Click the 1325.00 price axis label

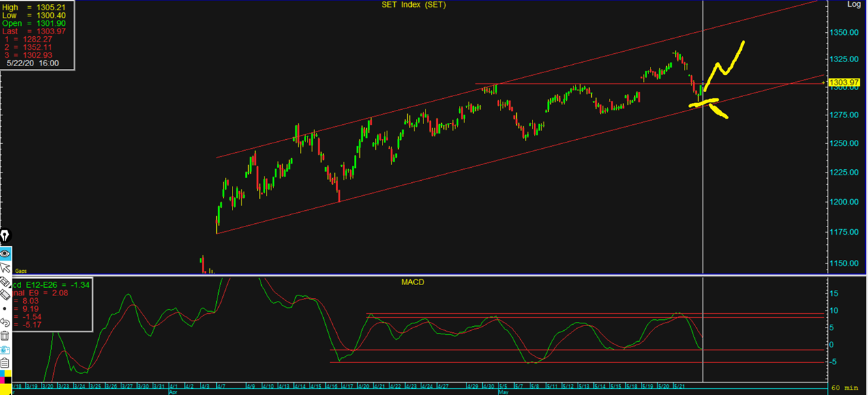(x=845, y=59)
